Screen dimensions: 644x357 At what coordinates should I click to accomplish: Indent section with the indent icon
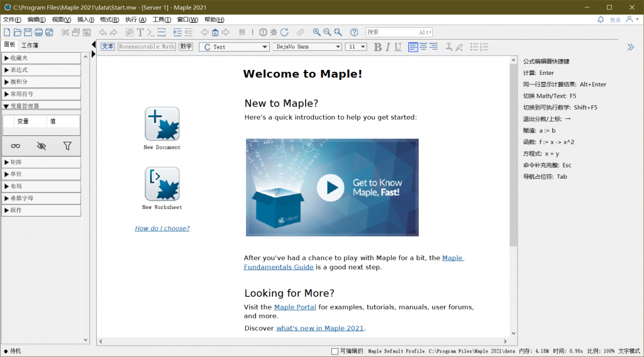[177, 32]
